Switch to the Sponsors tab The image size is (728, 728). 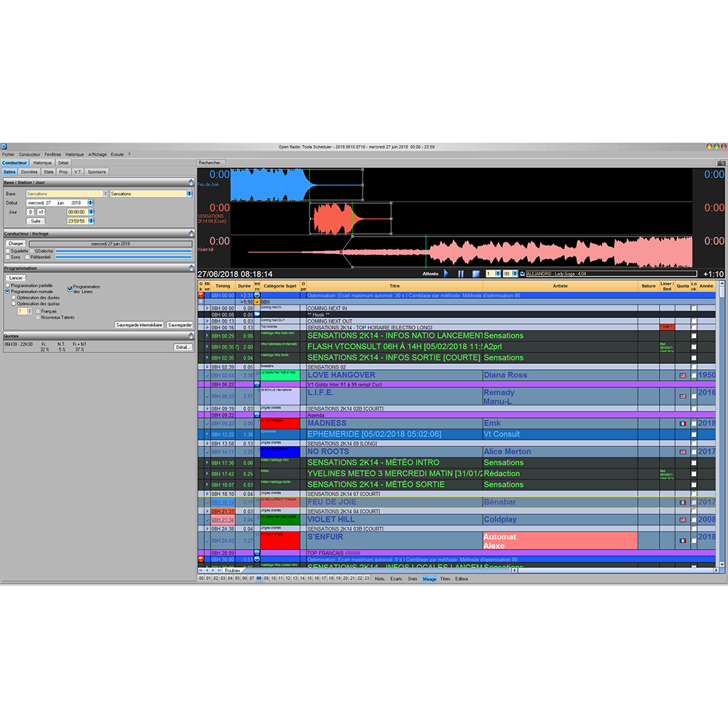(97, 172)
